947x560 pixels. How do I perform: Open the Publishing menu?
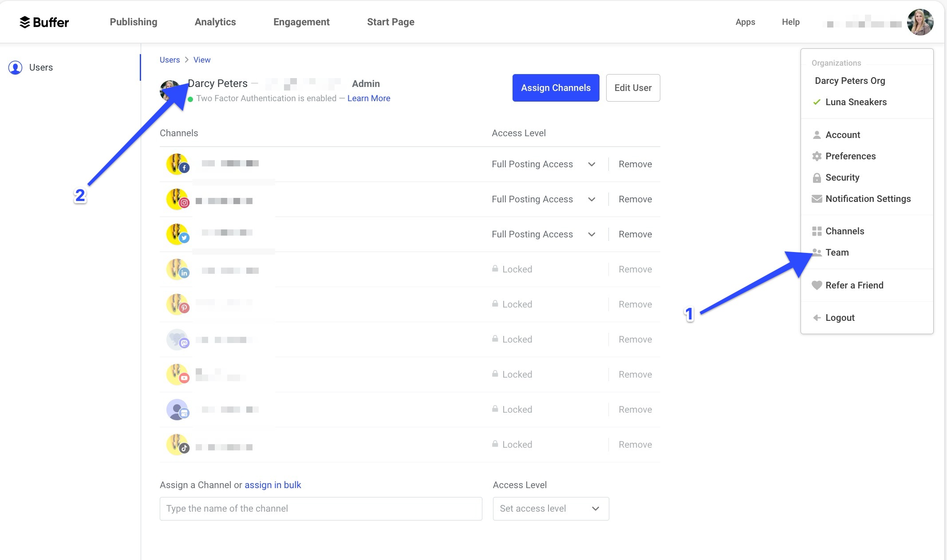pos(133,22)
